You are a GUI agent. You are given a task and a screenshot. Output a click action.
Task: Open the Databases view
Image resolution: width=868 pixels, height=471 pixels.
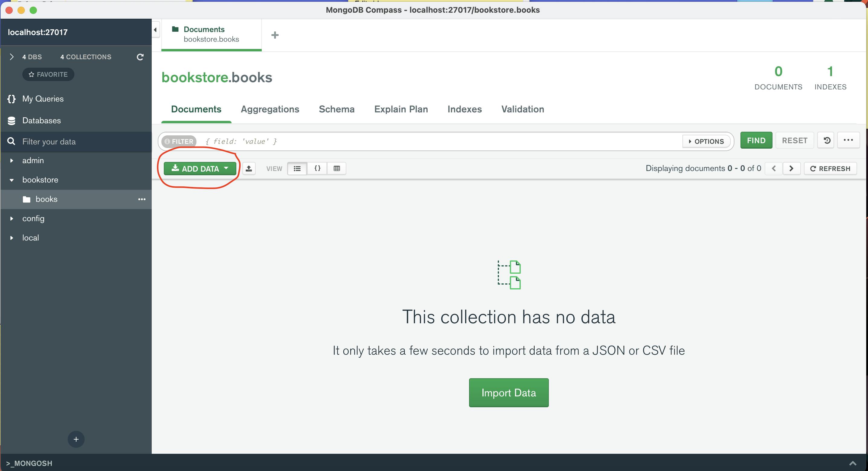point(41,121)
